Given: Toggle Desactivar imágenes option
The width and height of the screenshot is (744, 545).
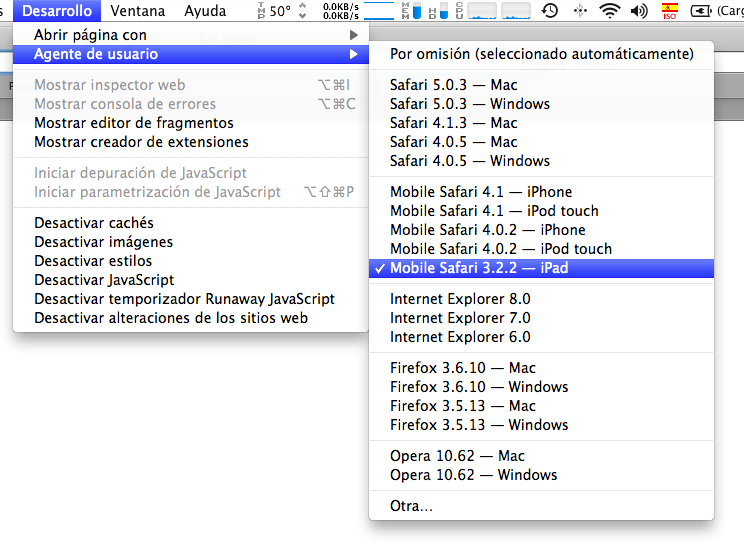Looking at the screenshot, I should (191, 242).
